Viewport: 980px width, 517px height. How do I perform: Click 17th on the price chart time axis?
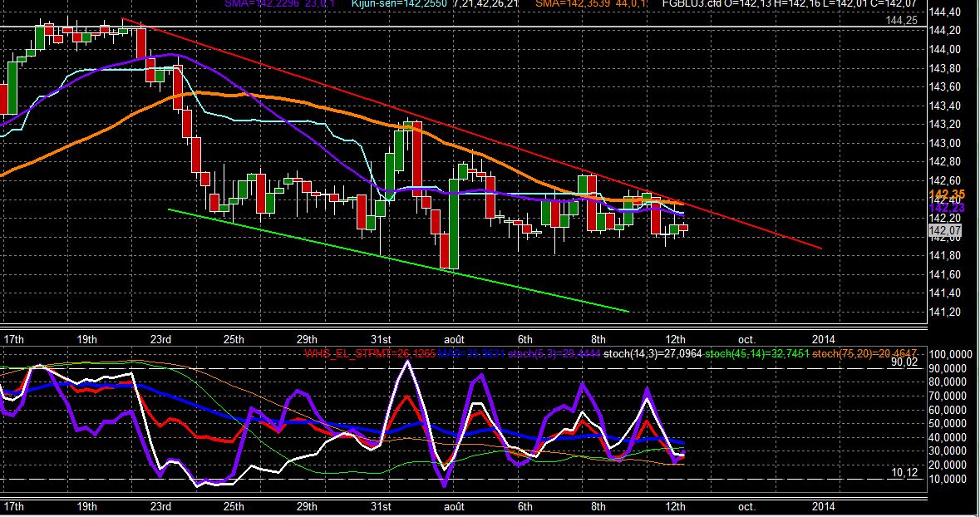pyautogui.click(x=14, y=339)
